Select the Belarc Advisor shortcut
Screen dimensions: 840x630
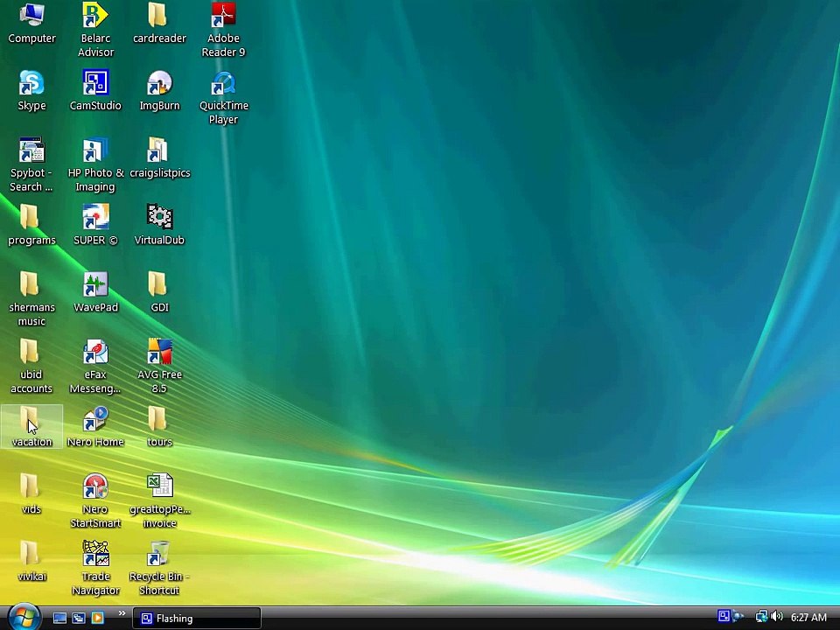(95, 30)
